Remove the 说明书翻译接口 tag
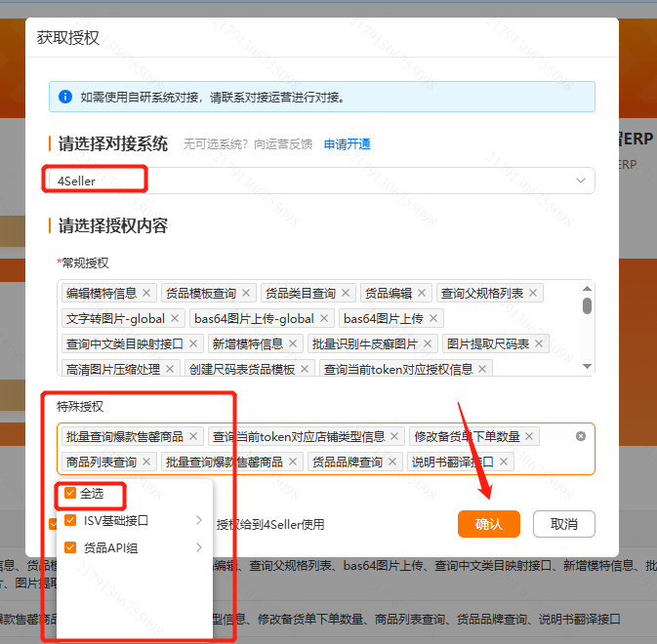This screenshot has height=644, width=657. click(504, 462)
